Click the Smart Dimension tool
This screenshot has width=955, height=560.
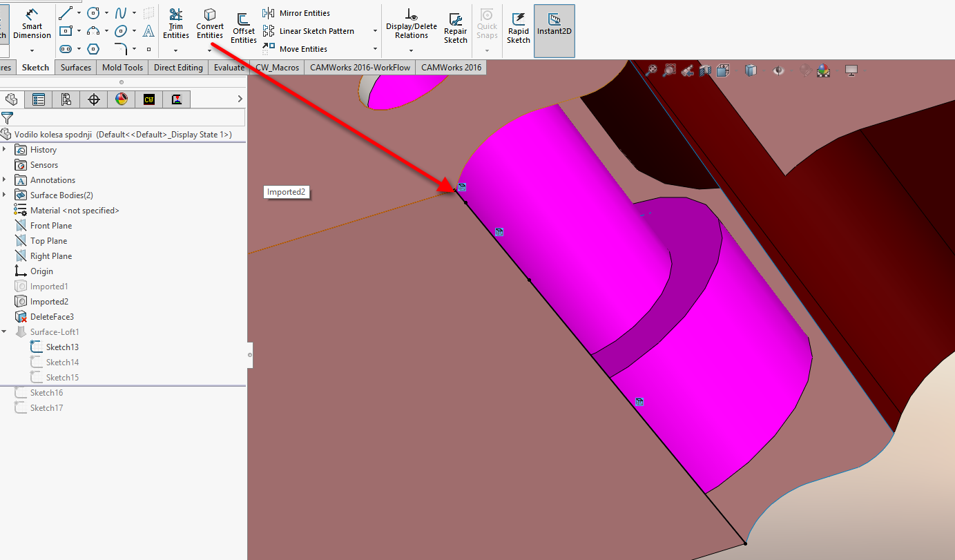coord(32,24)
